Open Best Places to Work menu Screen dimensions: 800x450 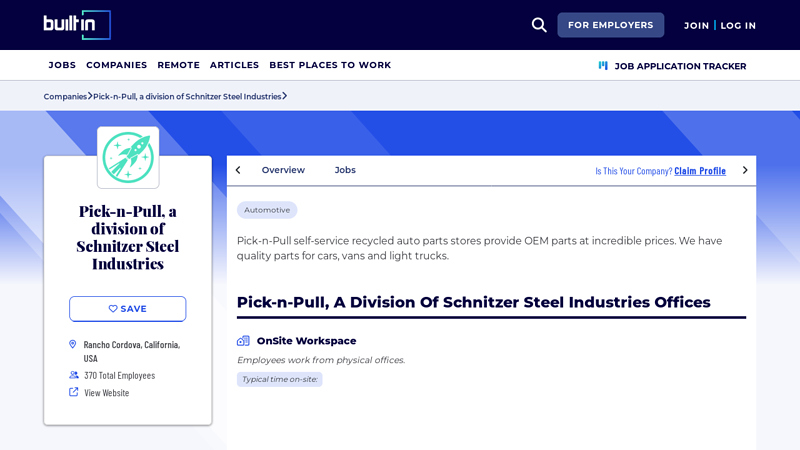(x=330, y=65)
